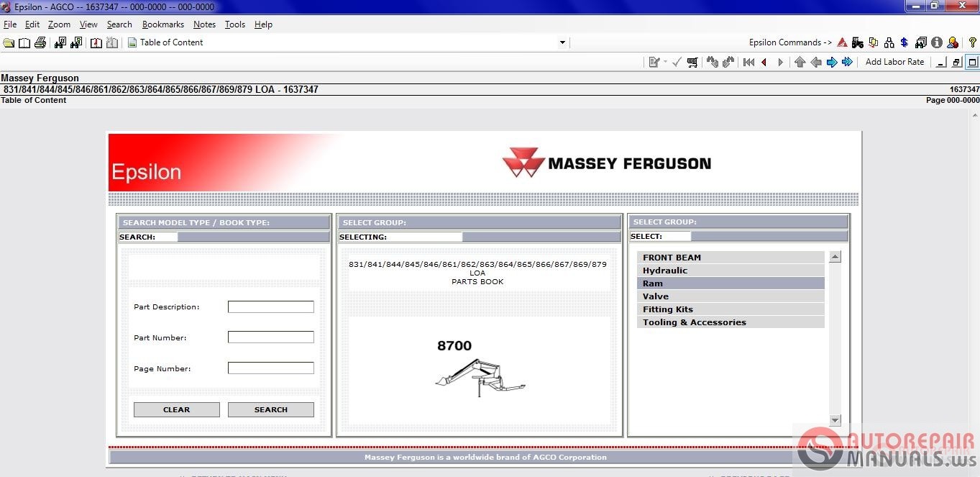Click the hierarchy tree icon
The height and width of the screenshot is (477, 980).
889,42
